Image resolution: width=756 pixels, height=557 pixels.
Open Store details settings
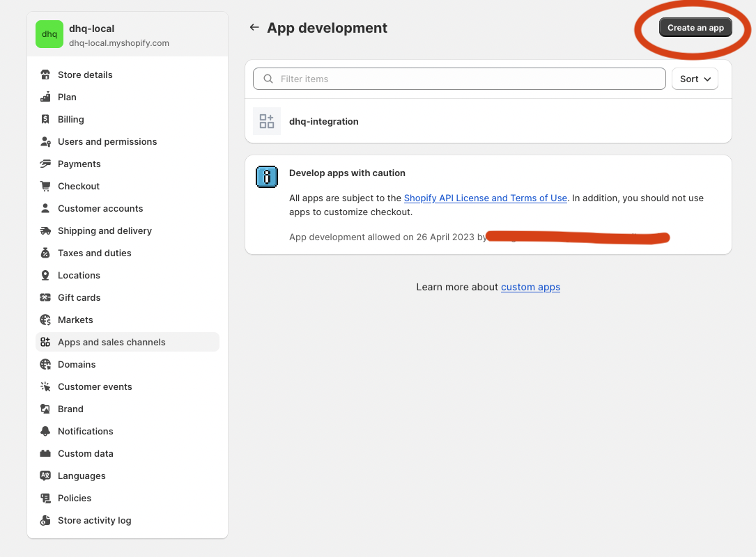[x=128, y=74]
